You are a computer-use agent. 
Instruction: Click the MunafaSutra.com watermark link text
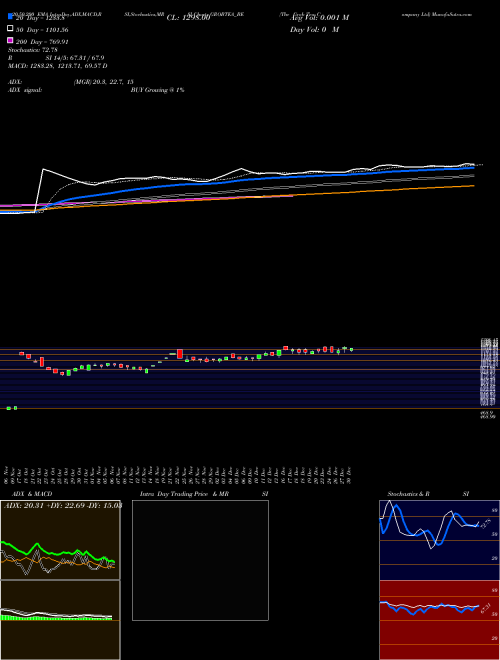pos(451,14)
